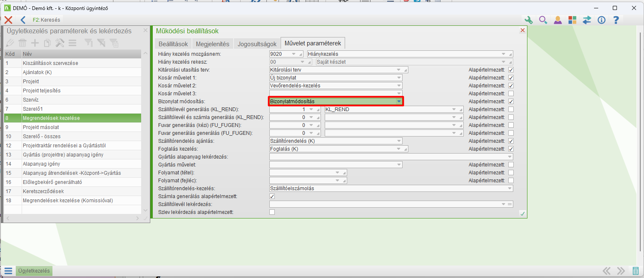Screen dimensions: 644x278
Task: Open the four colored squares icon
Action: click(x=572, y=20)
